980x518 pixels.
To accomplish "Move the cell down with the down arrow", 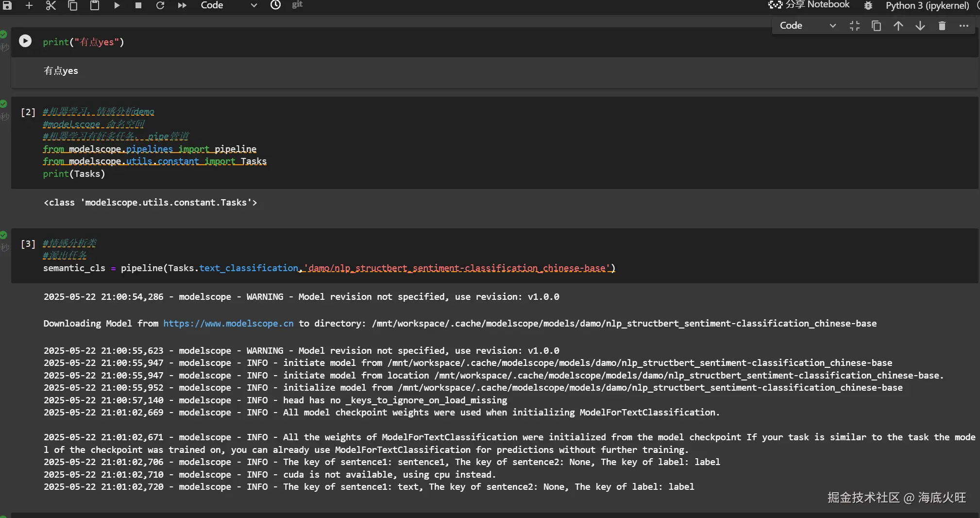I will click(x=920, y=26).
